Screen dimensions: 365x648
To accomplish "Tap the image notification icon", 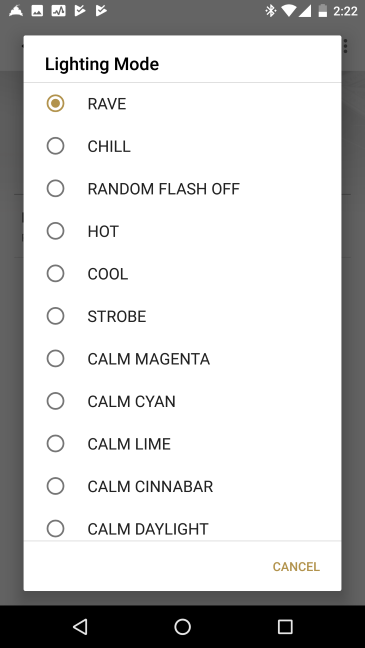I will (37, 11).
